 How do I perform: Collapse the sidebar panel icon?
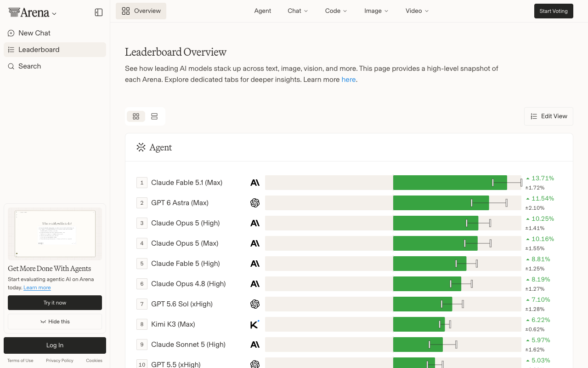(99, 12)
